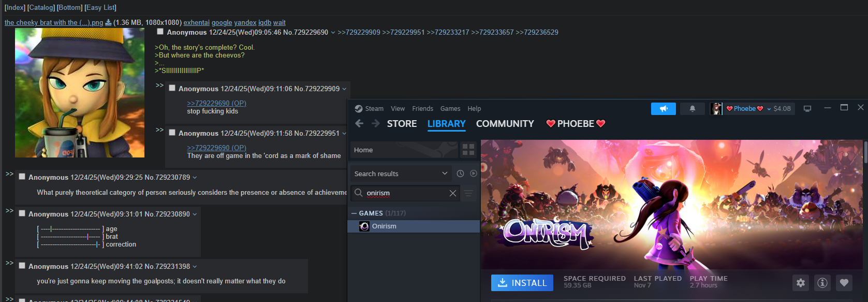This screenshot has height=302, width=868.
Task: Switch to the COMMUNITY tab
Action: click(x=505, y=124)
